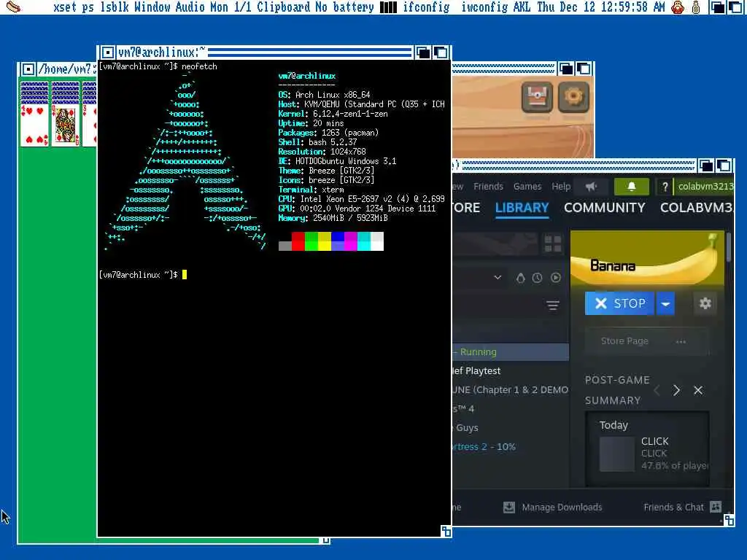Screen dimensions: 747x560
Task: Click the gear icon in the wooden game window
Action: [573, 97]
